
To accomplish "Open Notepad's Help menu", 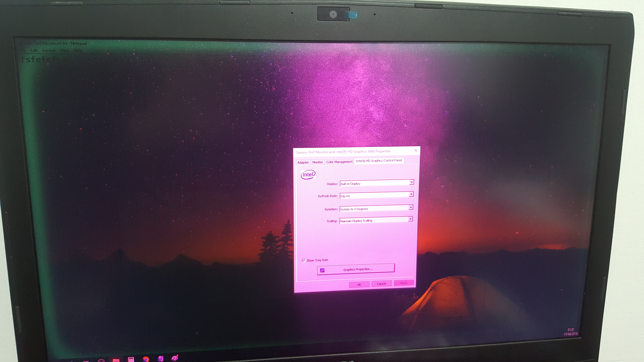I will click(x=78, y=51).
